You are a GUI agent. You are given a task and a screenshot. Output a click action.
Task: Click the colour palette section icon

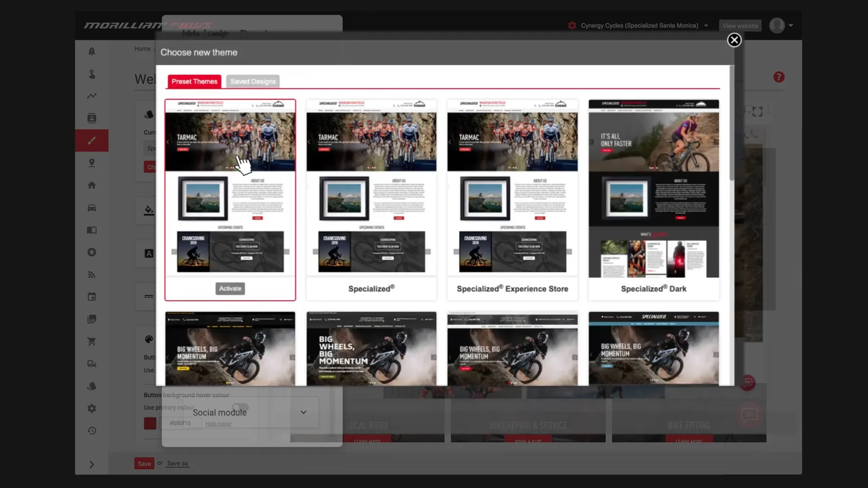(149, 339)
